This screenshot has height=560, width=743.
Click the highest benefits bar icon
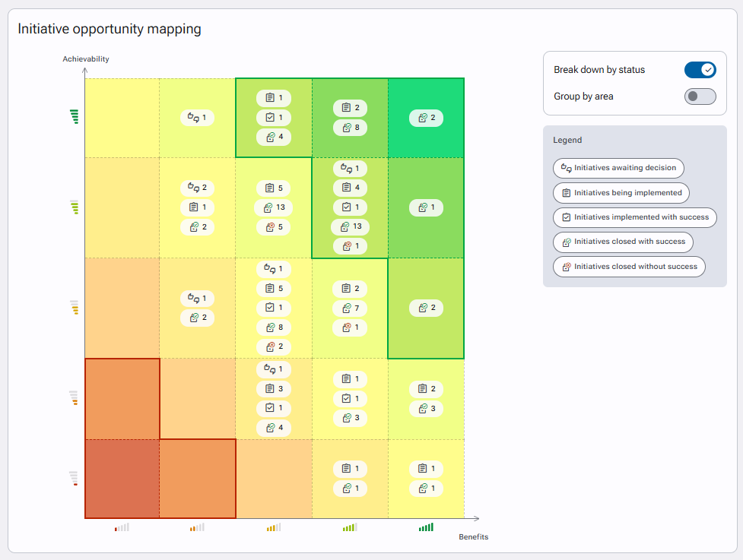tap(426, 527)
